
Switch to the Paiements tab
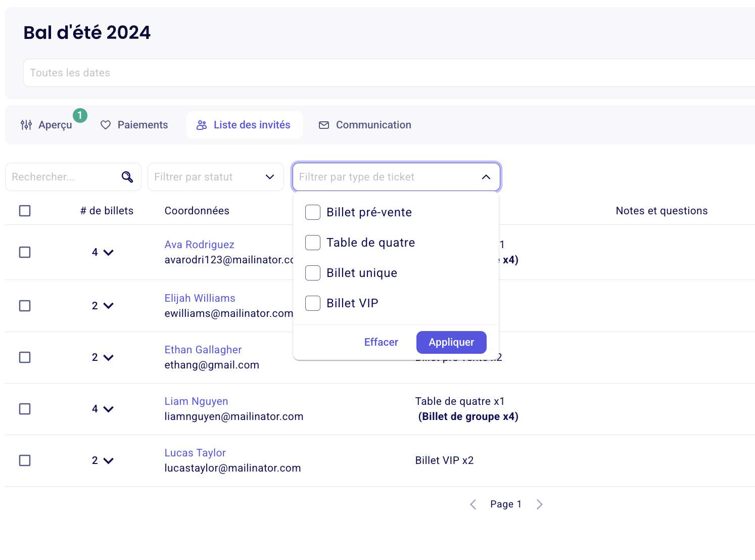(x=134, y=125)
